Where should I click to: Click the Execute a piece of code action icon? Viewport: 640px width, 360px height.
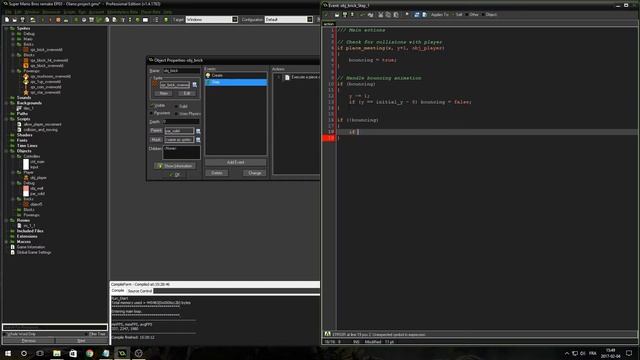point(287,77)
